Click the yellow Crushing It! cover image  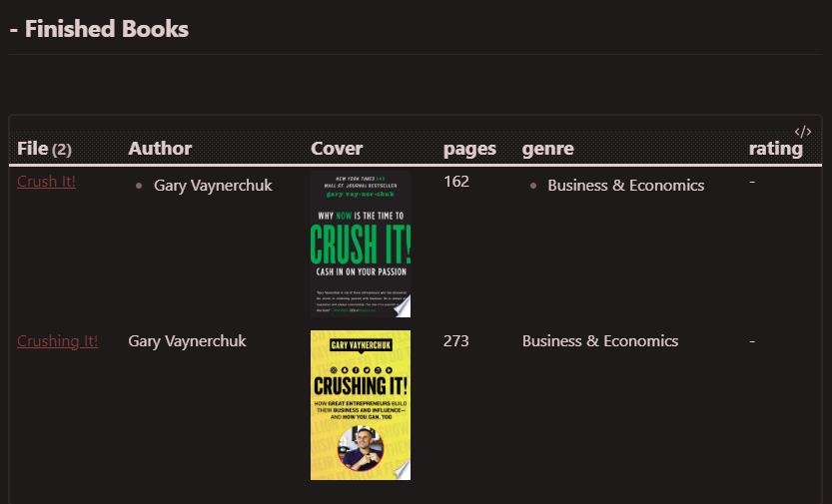360,405
